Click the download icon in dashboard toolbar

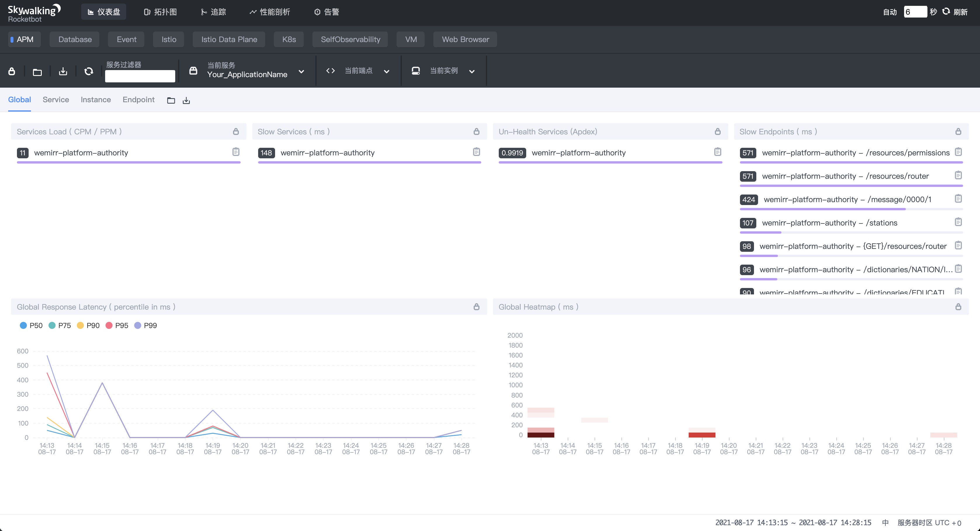(63, 71)
